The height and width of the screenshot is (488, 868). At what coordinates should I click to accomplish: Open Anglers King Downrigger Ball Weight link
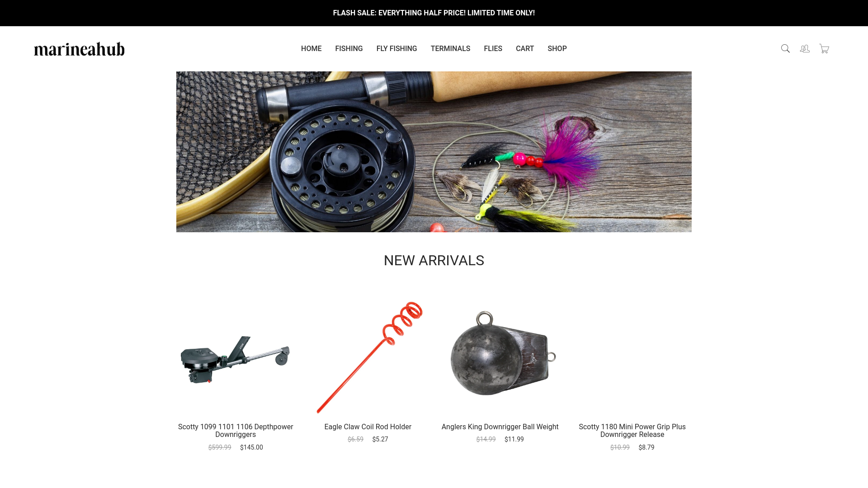500,427
